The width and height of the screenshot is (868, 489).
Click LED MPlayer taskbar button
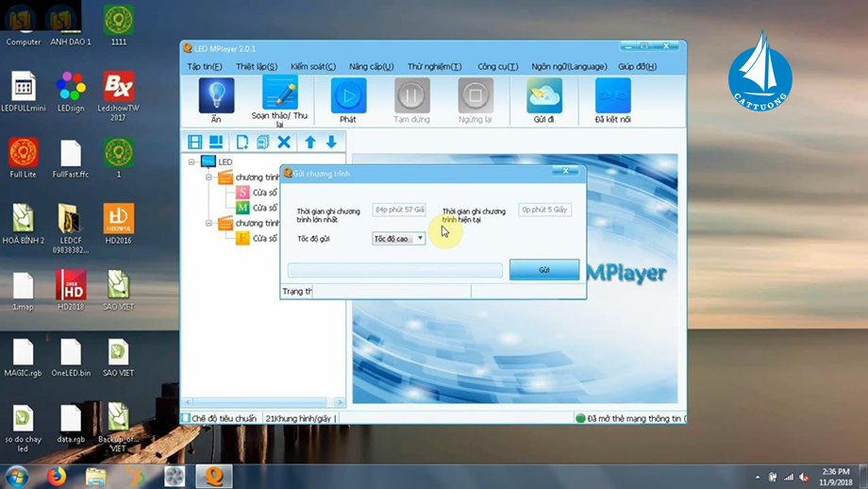pyautogui.click(x=214, y=477)
